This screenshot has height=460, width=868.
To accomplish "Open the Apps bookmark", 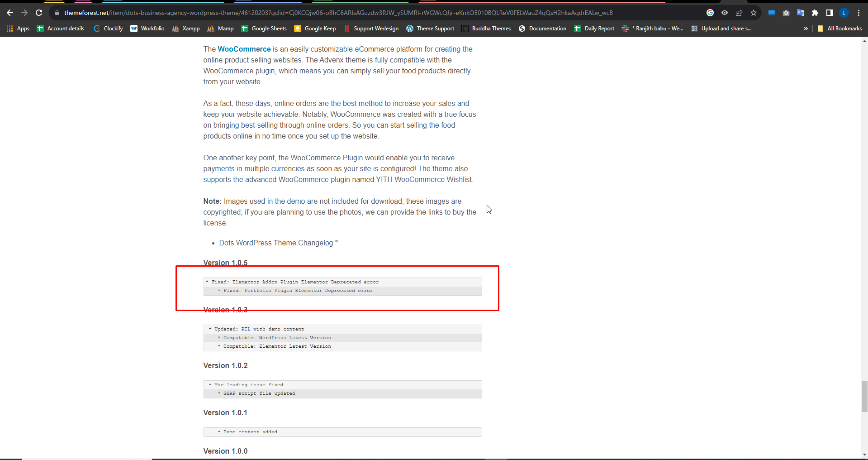I will click(x=18, y=29).
